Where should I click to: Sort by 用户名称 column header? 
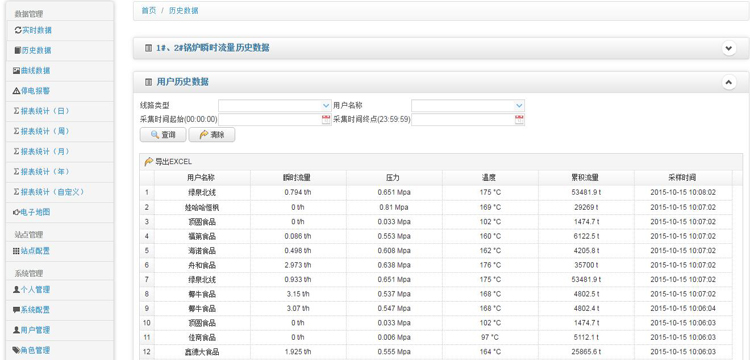(x=202, y=177)
